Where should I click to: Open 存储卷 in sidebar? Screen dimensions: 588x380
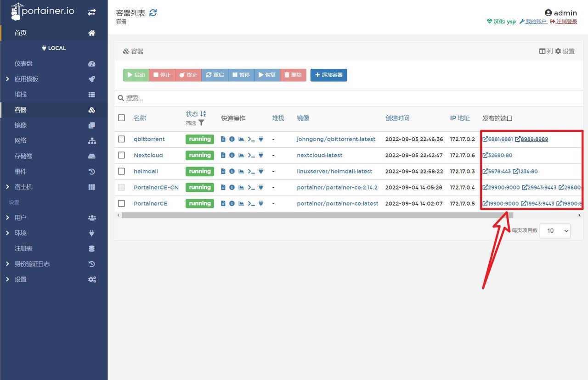click(54, 156)
